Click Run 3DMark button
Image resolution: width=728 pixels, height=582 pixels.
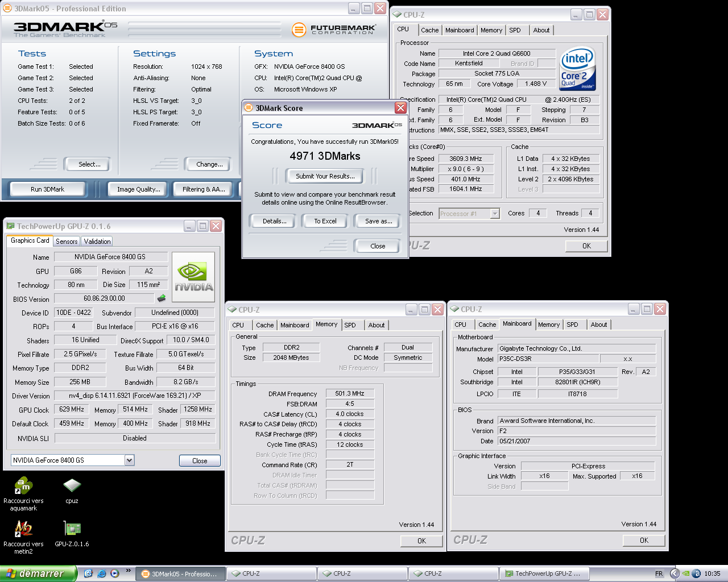pos(48,189)
